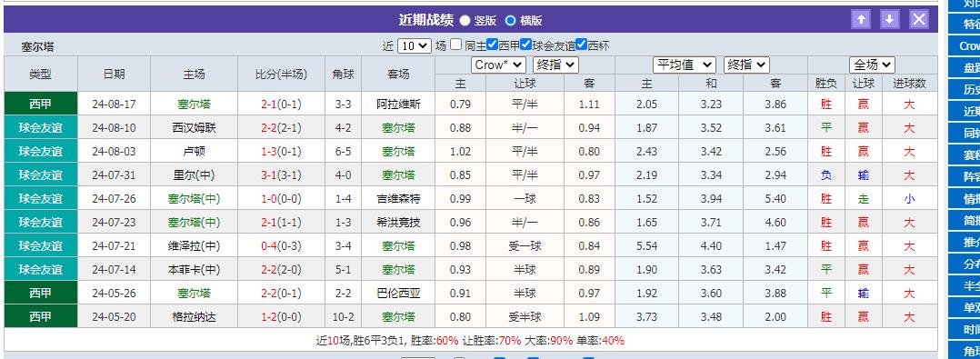Click the date 24-05-20
Viewport: 980px width, 359px height.
pyautogui.click(x=114, y=317)
